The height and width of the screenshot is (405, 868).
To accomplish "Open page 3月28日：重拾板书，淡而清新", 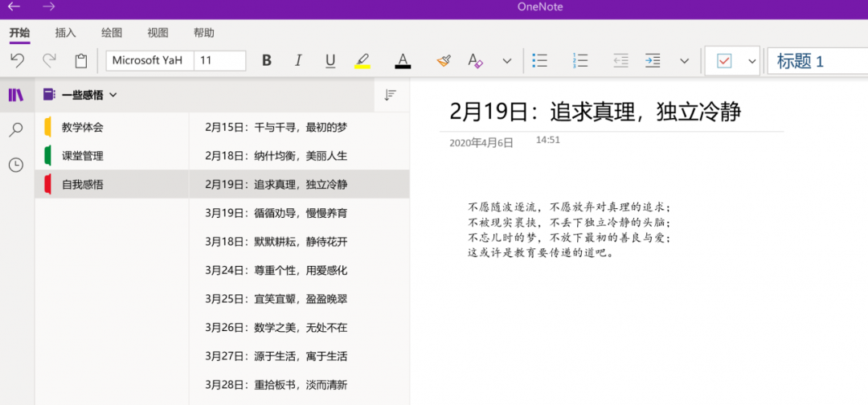I will (x=300, y=385).
